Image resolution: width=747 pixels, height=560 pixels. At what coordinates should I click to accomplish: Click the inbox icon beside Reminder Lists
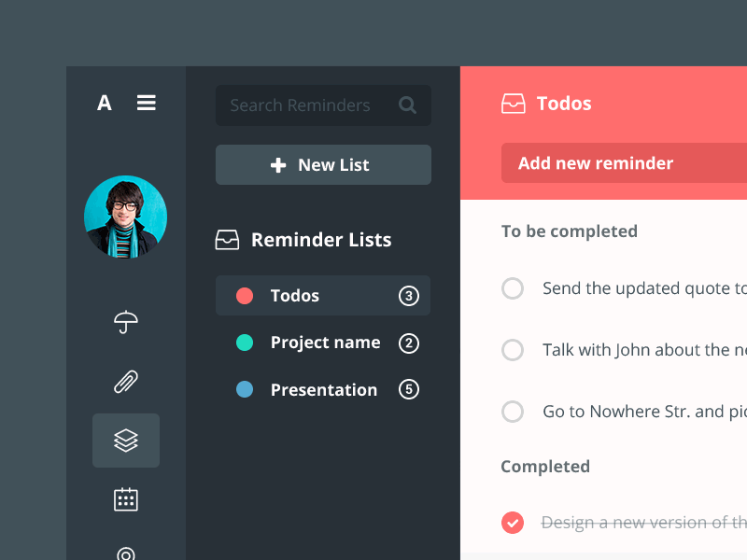[227, 240]
